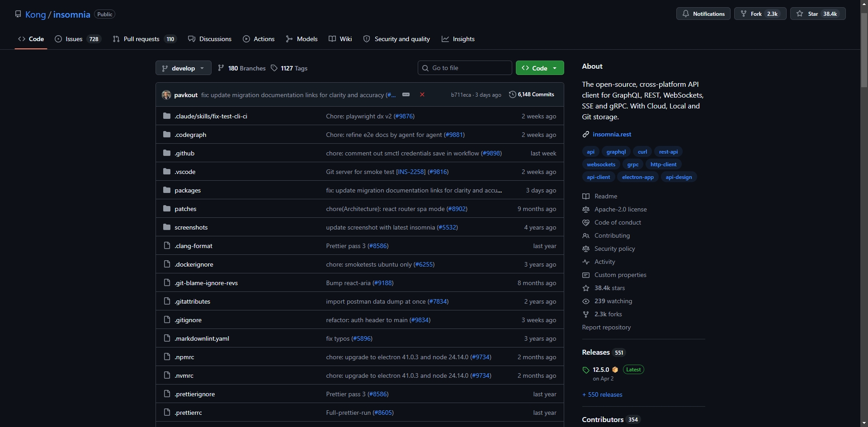The height and width of the screenshot is (427, 868).
Task: Click the .vscode folder icon
Action: 167,172
